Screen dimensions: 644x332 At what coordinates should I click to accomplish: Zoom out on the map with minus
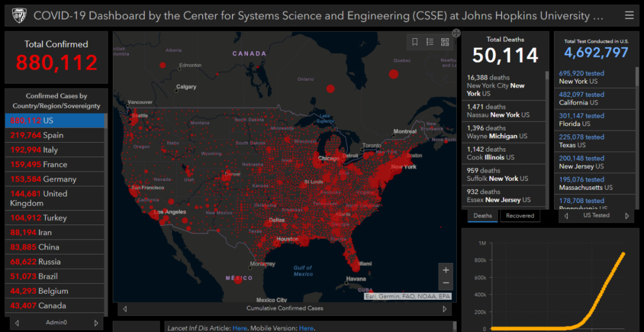pyautogui.click(x=445, y=284)
